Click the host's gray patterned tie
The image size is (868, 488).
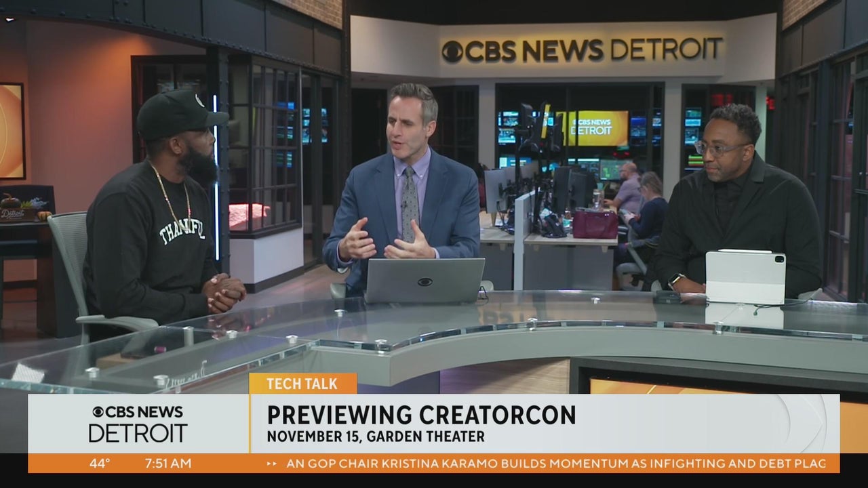[410, 203]
